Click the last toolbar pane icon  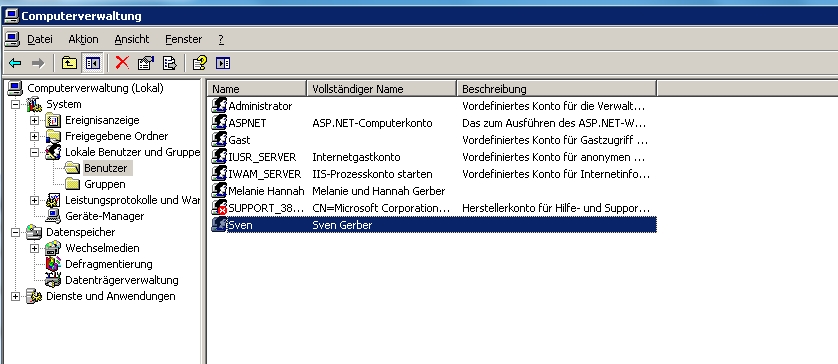point(223,64)
